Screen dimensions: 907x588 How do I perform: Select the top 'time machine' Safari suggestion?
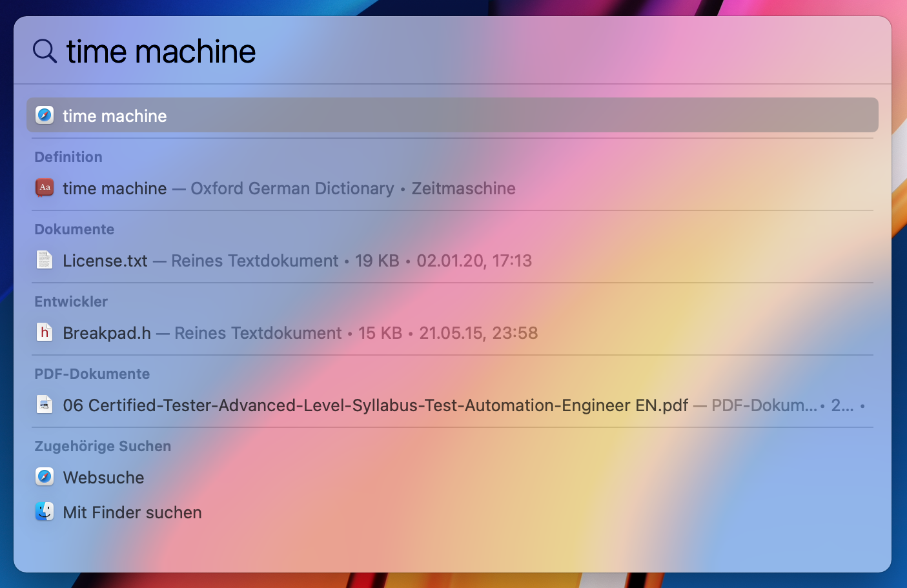[x=452, y=116]
